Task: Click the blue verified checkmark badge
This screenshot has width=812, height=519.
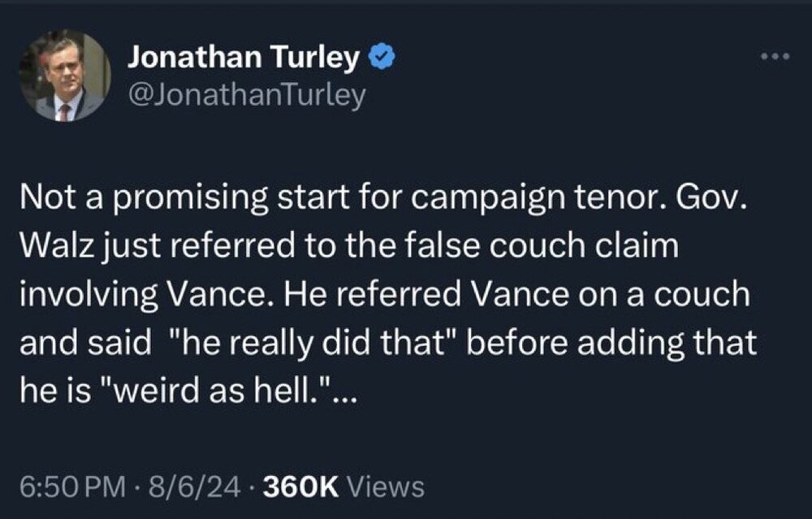Action: (383, 57)
